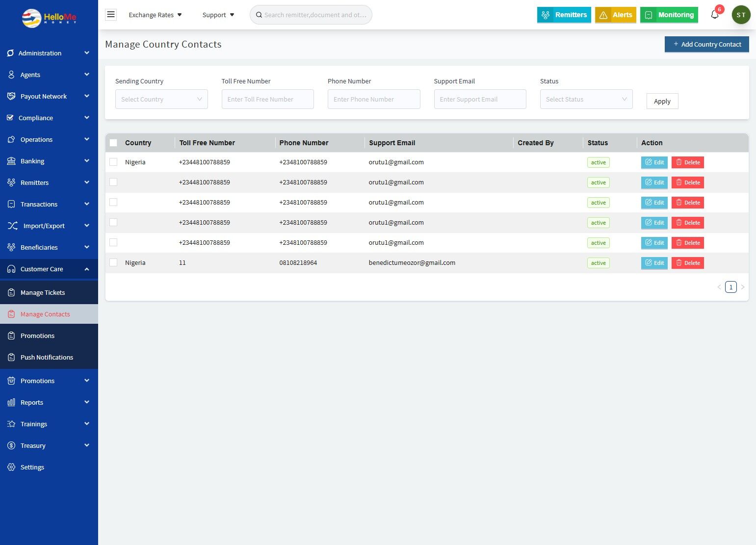
Task: Open the Sending Country dropdown
Action: (161, 99)
